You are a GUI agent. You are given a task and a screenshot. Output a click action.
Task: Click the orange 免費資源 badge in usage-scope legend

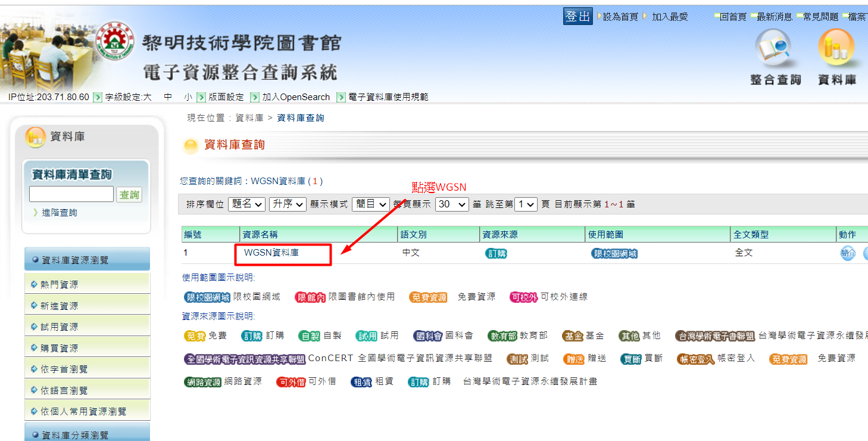428,297
